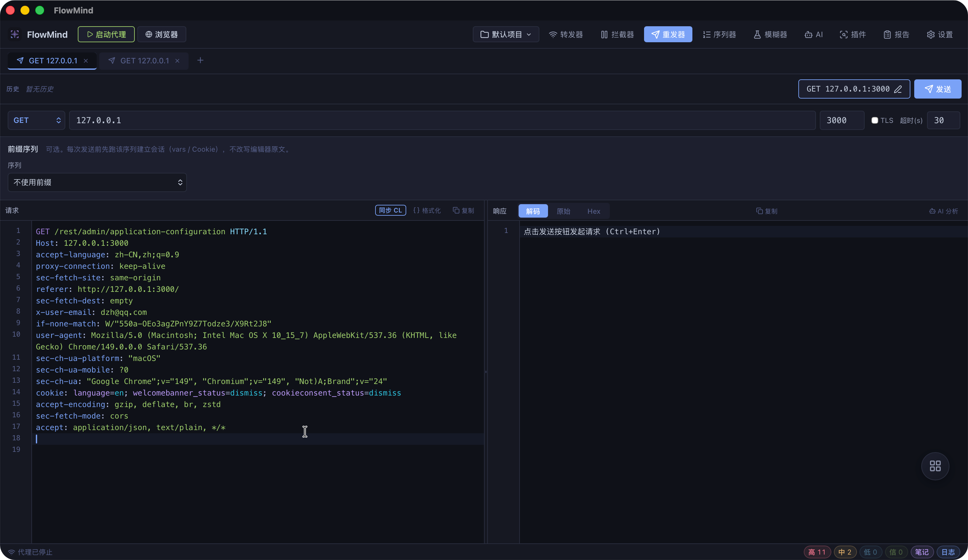968x560 pixels.
Task: Open the floating grid apps button
Action: [935, 466]
